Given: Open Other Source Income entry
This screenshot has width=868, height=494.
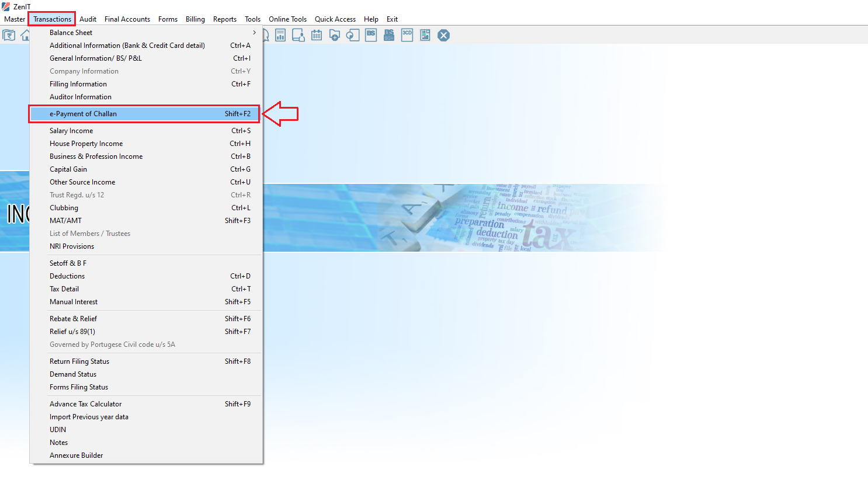Looking at the screenshot, I should point(146,182).
